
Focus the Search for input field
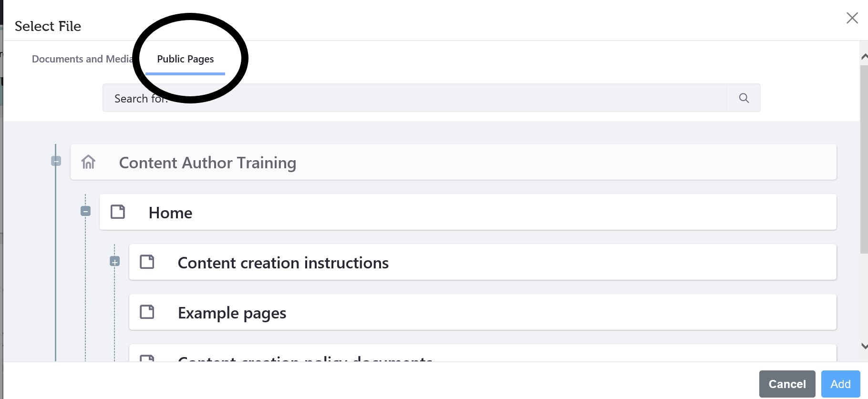tap(415, 98)
